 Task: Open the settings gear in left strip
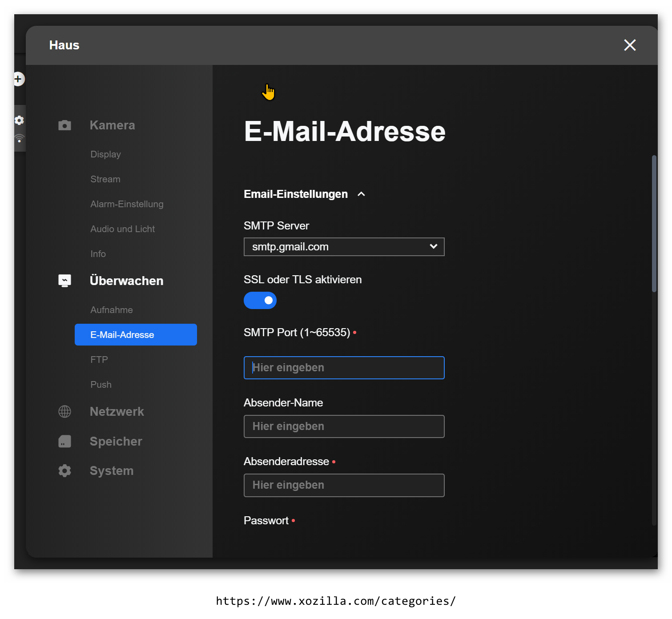(x=19, y=120)
